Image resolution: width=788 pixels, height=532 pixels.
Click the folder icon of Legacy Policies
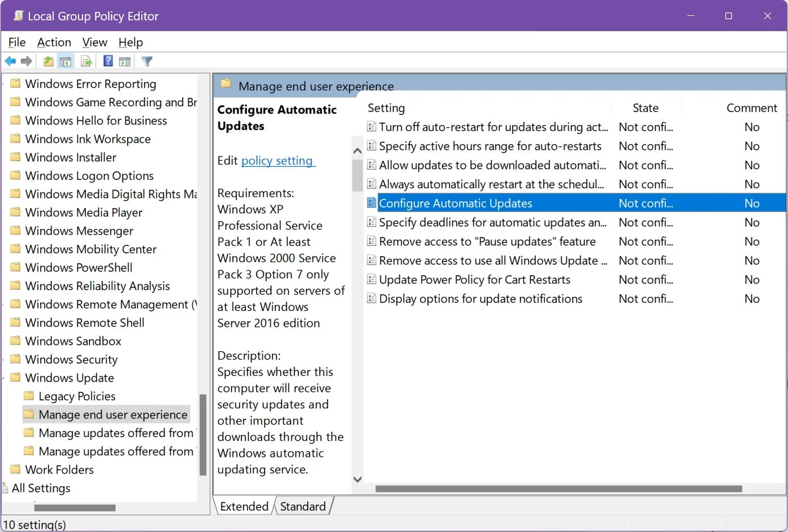tap(29, 396)
